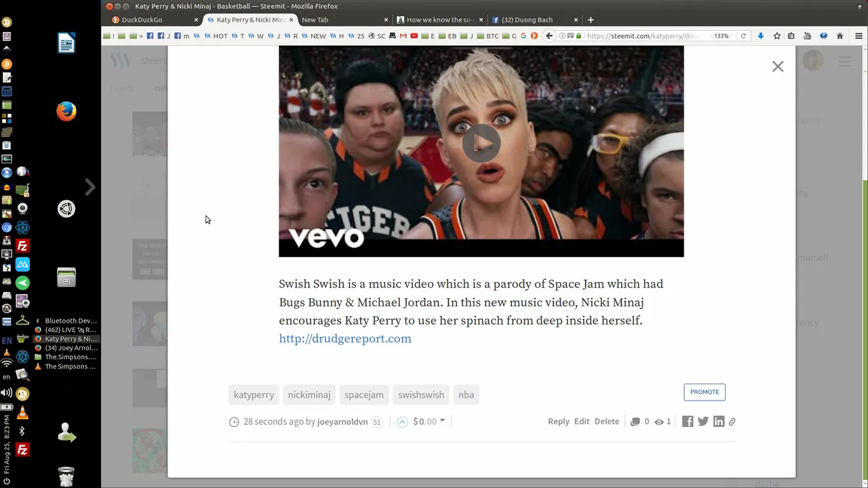Open the HOT bookmark in bookmarks bar
Viewport: 868px width, 488px height.
pyautogui.click(x=217, y=36)
